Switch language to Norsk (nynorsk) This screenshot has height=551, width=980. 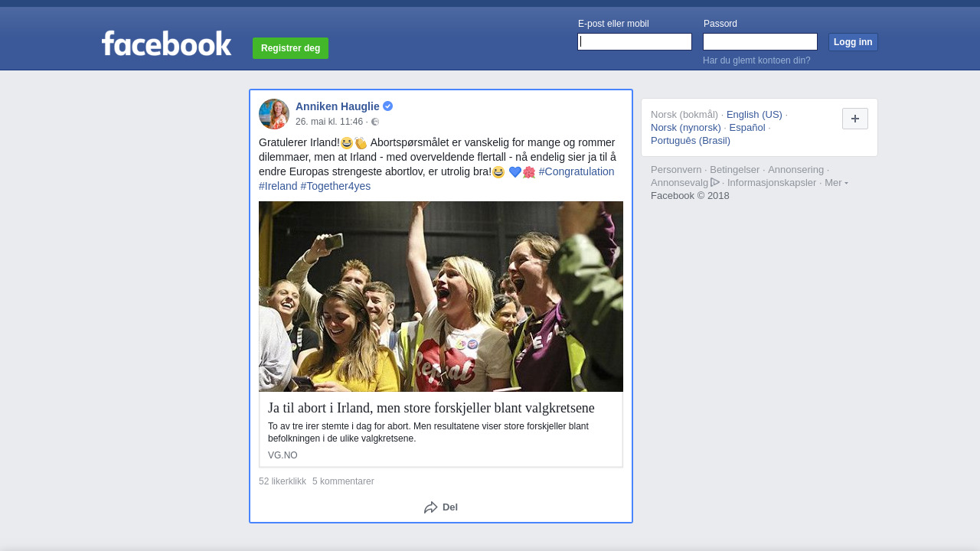pos(685,128)
